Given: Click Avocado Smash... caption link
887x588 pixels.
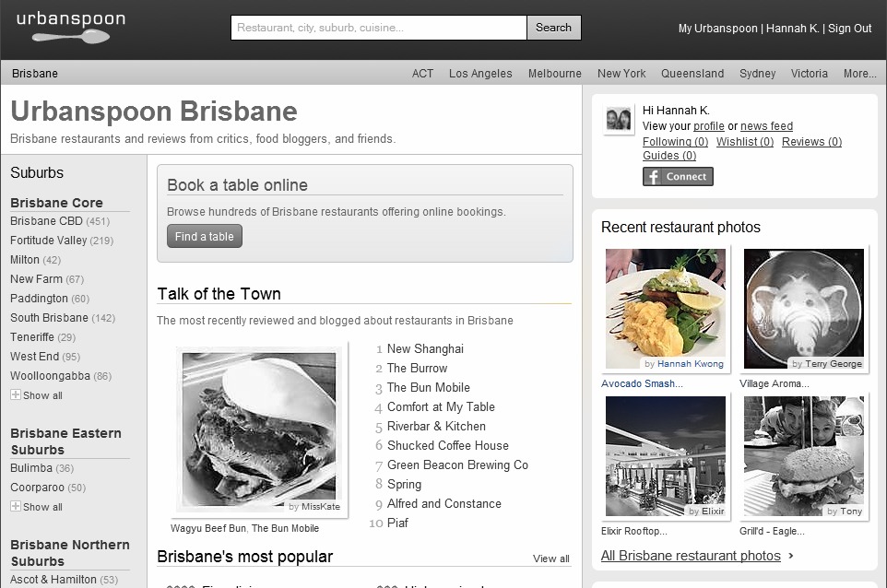Looking at the screenshot, I should [642, 383].
